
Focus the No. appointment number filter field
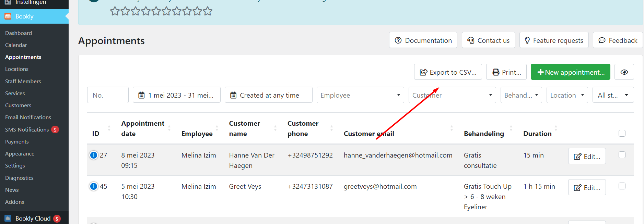(x=108, y=95)
